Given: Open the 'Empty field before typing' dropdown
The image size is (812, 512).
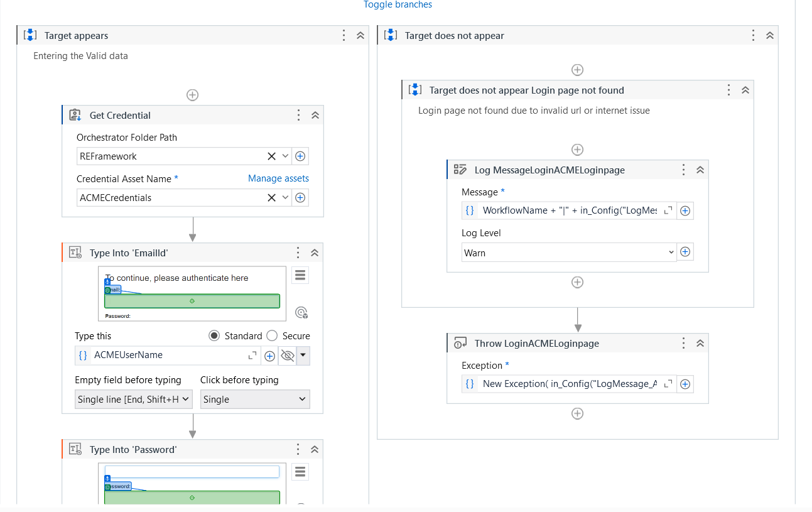Looking at the screenshot, I should (x=133, y=399).
